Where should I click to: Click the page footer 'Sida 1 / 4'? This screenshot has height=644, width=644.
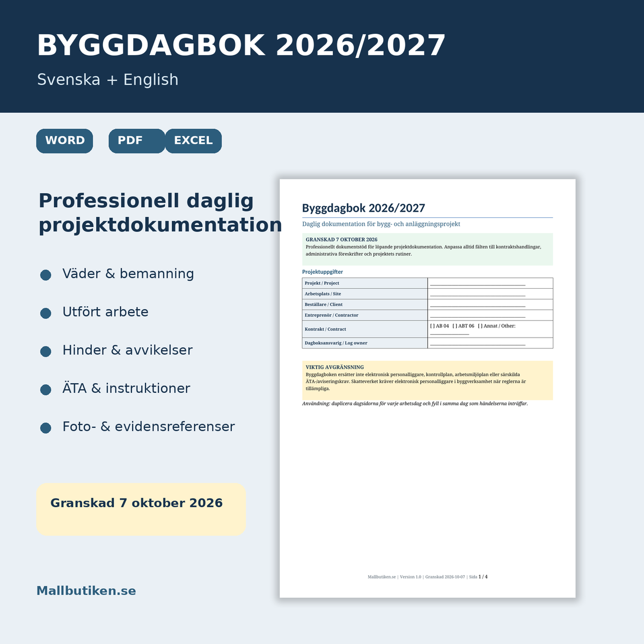(478, 577)
